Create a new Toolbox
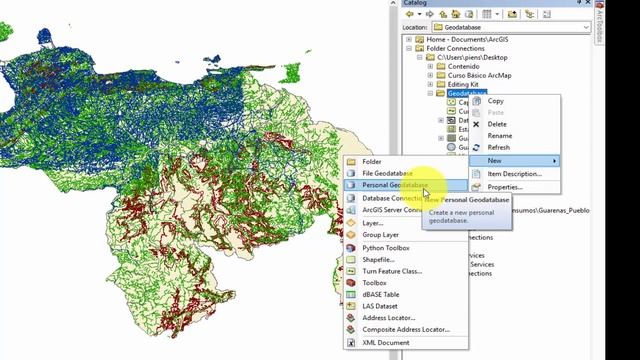 (x=406, y=282)
